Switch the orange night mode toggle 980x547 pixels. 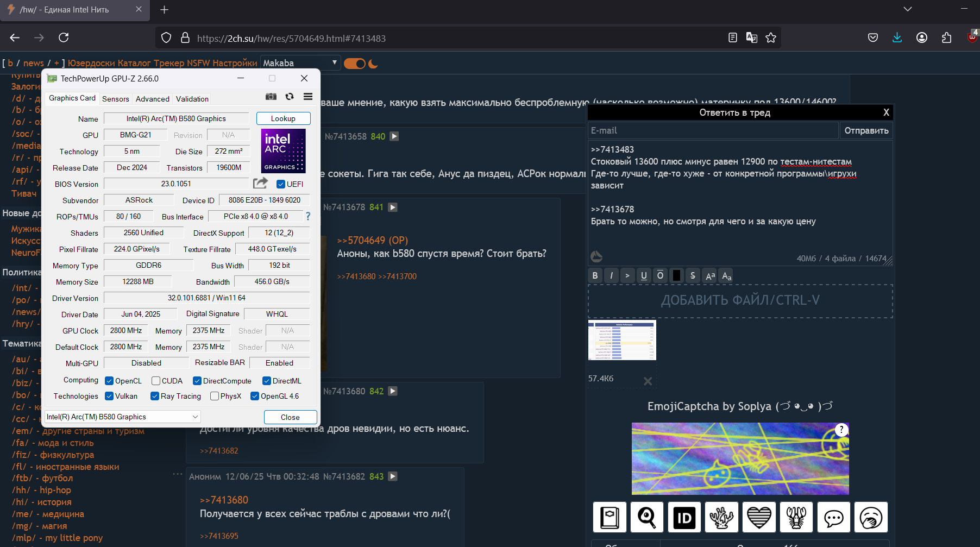355,64
